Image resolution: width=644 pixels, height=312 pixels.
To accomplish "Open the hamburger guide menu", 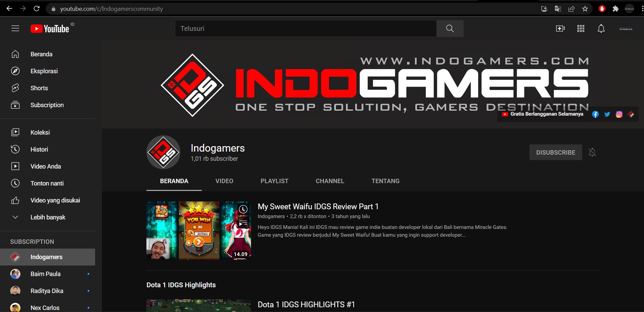I will pyautogui.click(x=15, y=28).
